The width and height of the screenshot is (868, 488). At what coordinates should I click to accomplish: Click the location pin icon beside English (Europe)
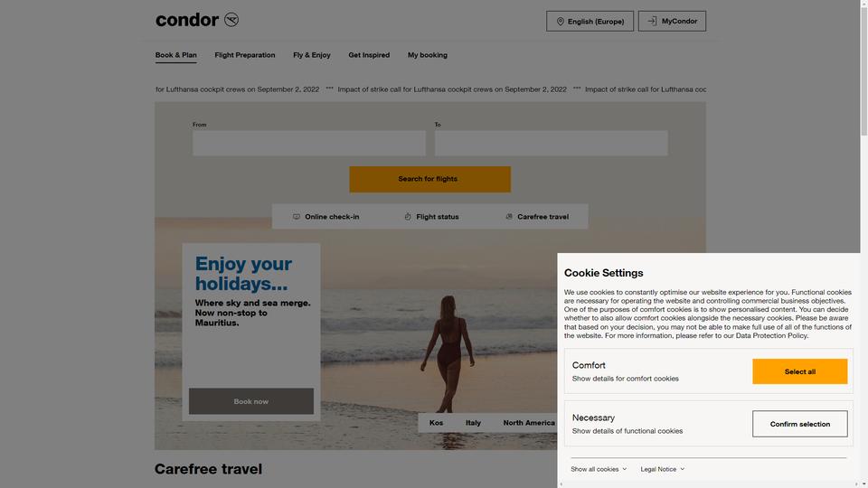[561, 22]
